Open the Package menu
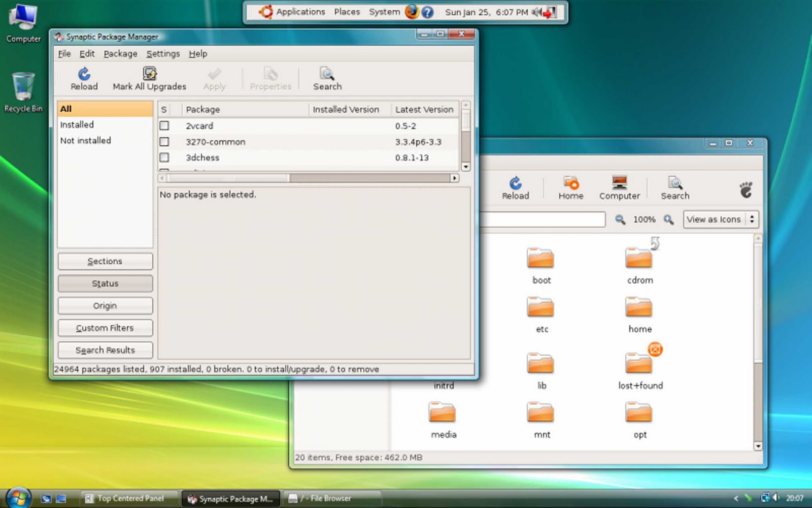The width and height of the screenshot is (812, 508). 120,53
